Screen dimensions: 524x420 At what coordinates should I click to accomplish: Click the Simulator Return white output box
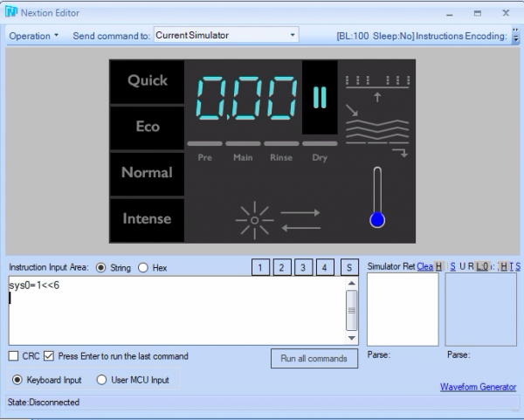point(403,309)
